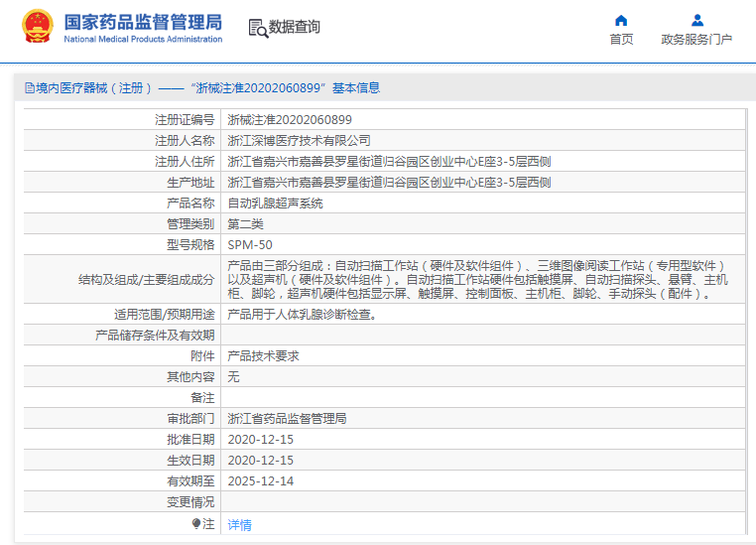The width and height of the screenshot is (756, 545).
Task: Click expiry date 2025-12-14 value
Action: 260,480
